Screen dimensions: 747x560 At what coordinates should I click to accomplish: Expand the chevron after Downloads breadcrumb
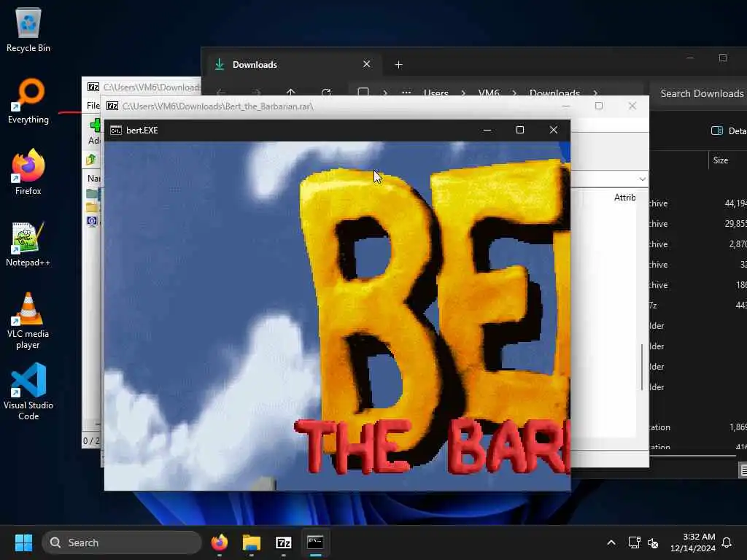(595, 93)
